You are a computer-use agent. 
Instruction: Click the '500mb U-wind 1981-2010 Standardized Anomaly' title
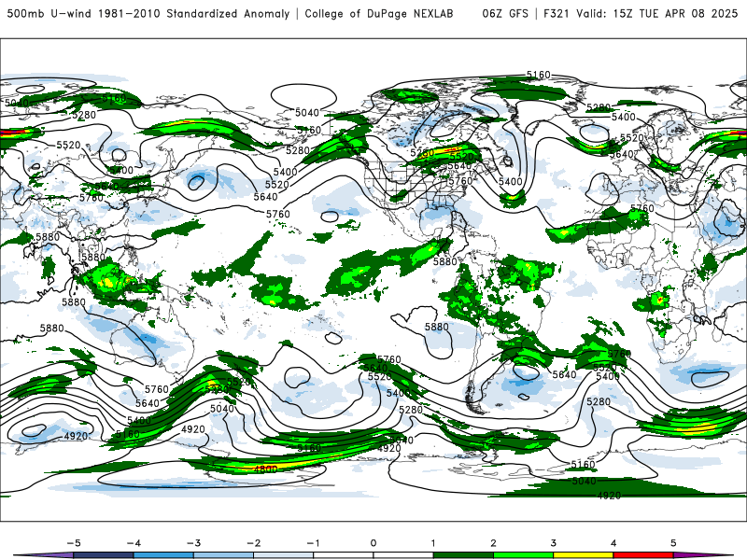tap(148, 13)
